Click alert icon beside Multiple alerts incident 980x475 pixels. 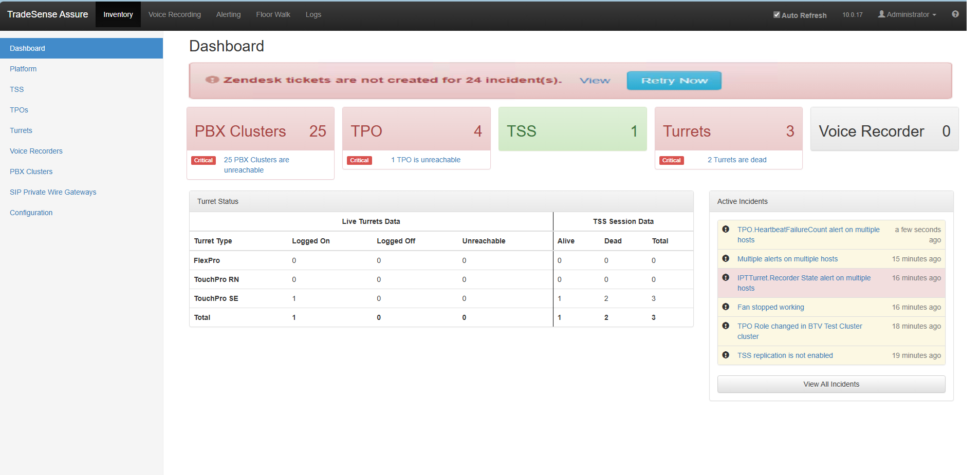coord(726,258)
